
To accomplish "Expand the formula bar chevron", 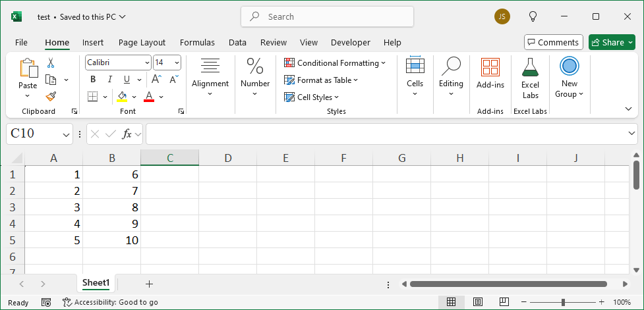I will (632, 133).
